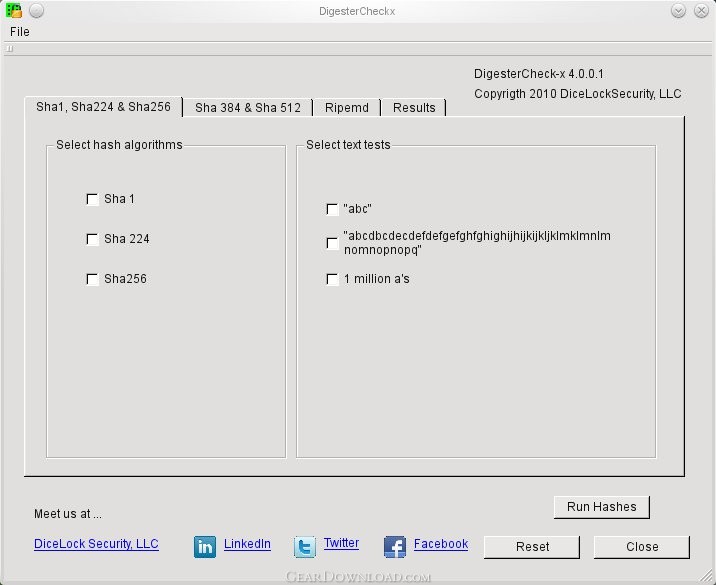Click the DigesterCheck app icon in title bar
Screen dimensions: 716x585
click(x=14, y=11)
